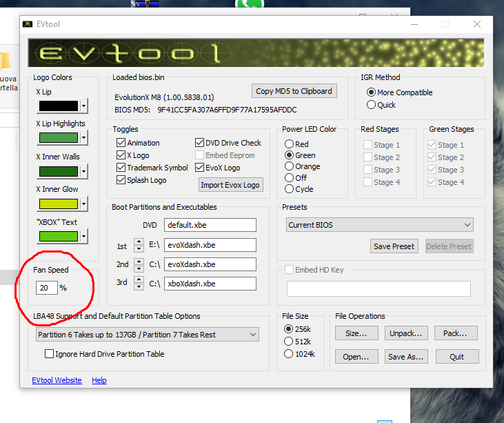The image size is (504, 423).
Task: Select 512k file size
Action: [x=289, y=342]
